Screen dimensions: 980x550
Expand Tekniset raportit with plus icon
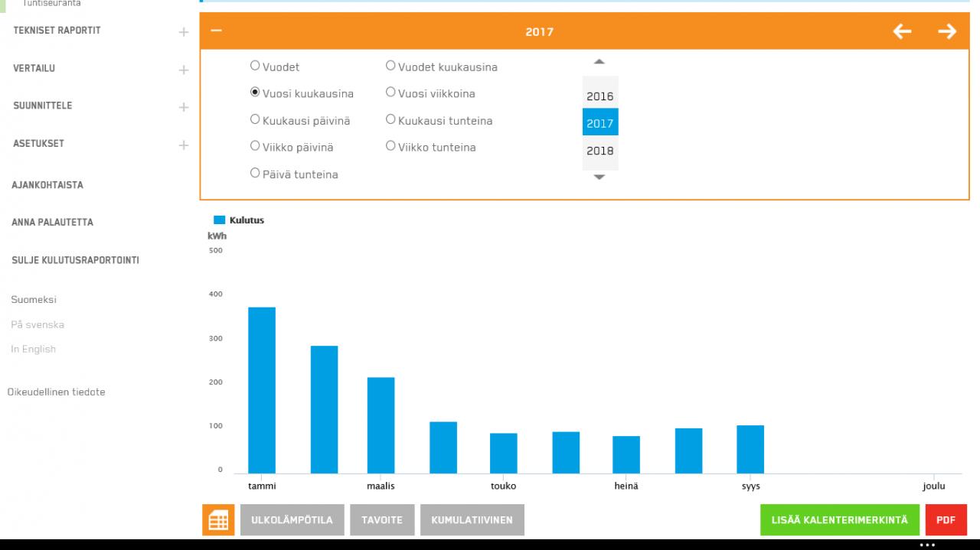point(183,32)
